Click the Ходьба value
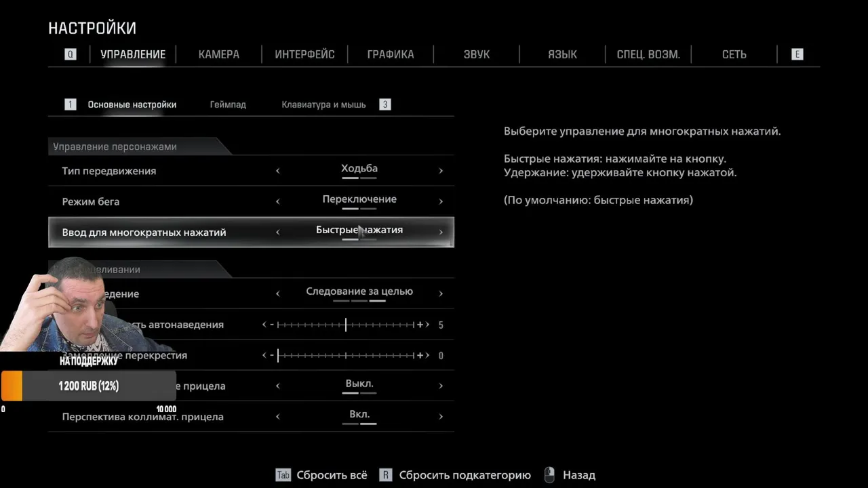 (359, 169)
